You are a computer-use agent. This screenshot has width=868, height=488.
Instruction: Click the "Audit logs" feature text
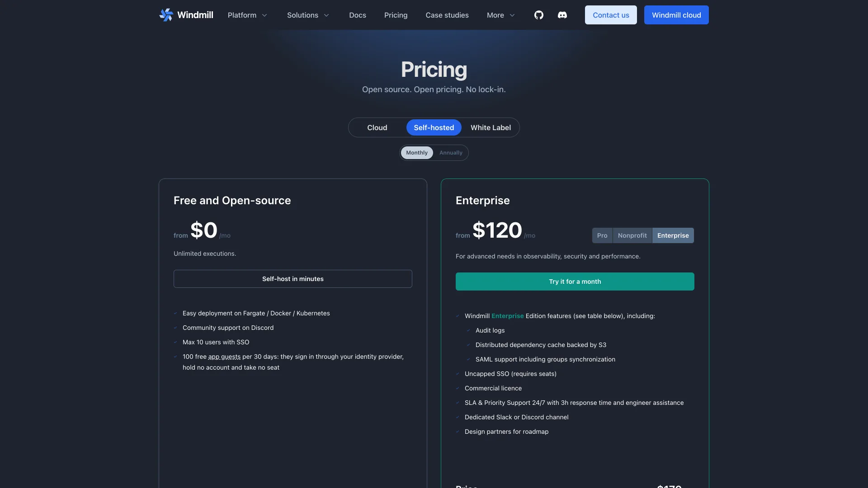click(490, 330)
